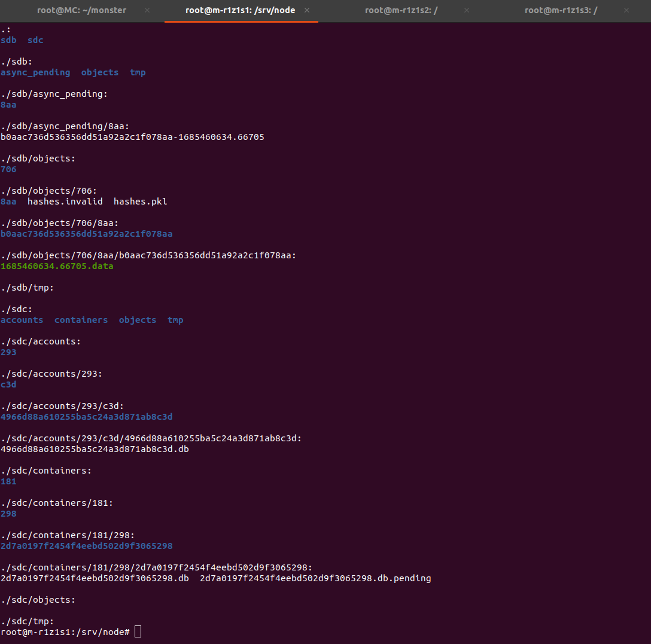Click the green 1685460634.66705.data file name
651x644 pixels.
click(x=57, y=266)
